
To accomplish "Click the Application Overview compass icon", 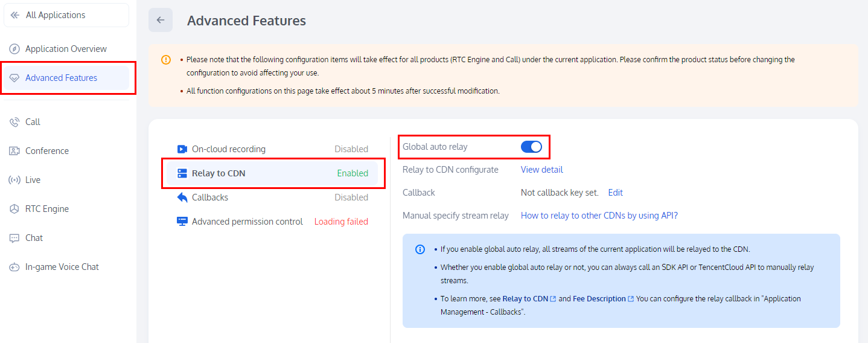I will (14, 49).
